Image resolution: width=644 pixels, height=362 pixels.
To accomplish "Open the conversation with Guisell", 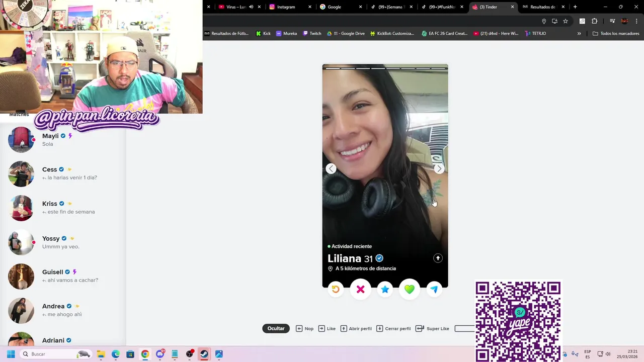I will click(63, 276).
